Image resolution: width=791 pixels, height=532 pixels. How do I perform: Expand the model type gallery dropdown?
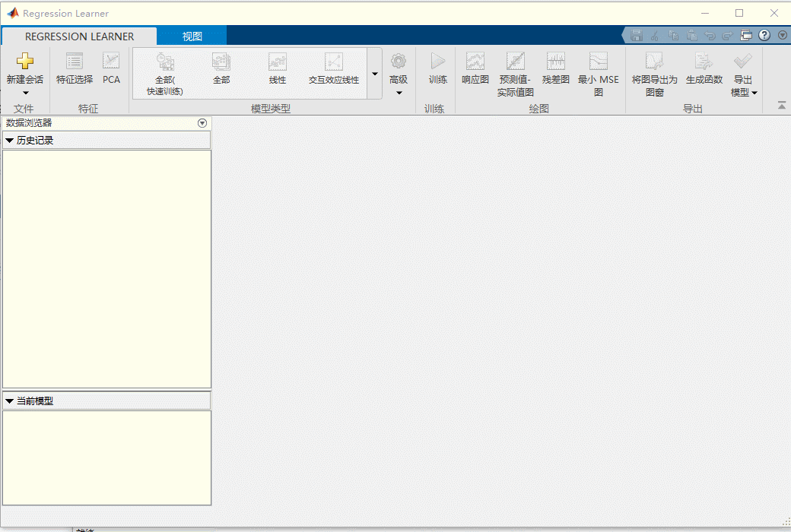(x=374, y=74)
